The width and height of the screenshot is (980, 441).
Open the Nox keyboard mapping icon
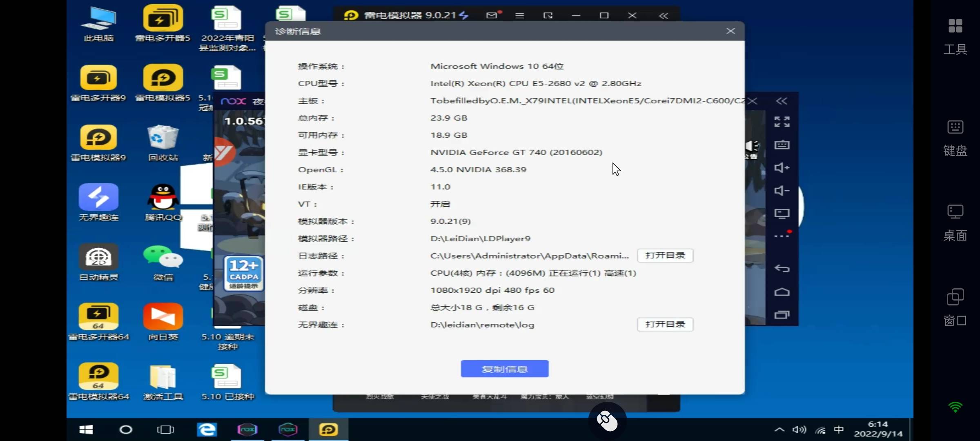coord(782,145)
